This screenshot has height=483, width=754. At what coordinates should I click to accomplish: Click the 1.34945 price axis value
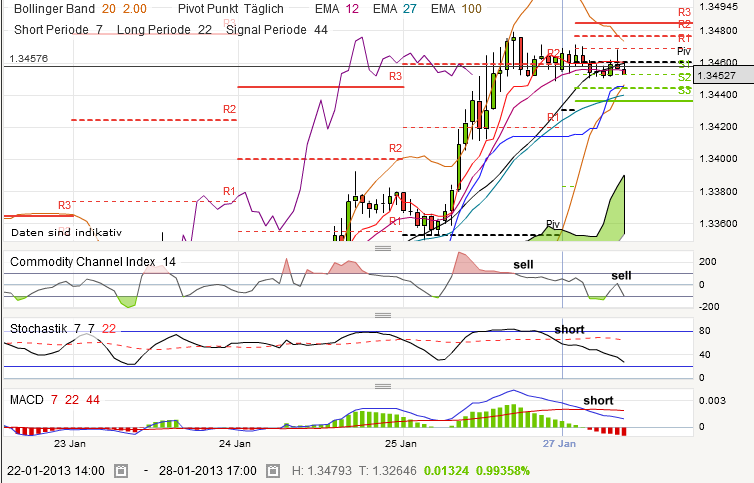[x=718, y=7]
